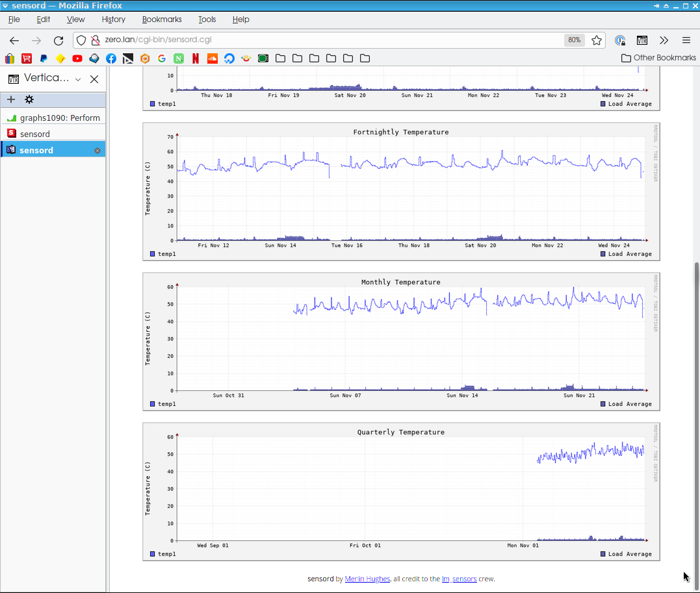Image resolution: width=700 pixels, height=593 pixels.
Task: Click the Fortnightly Temperature graph
Action: coord(401,192)
